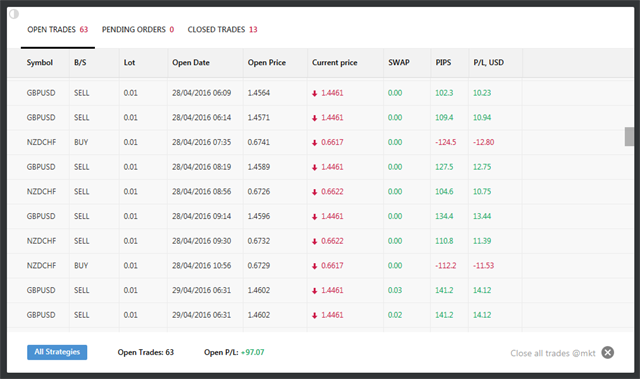
Task: Click the down arrow in the 28/04/2016 08:19 row
Action: tap(314, 167)
